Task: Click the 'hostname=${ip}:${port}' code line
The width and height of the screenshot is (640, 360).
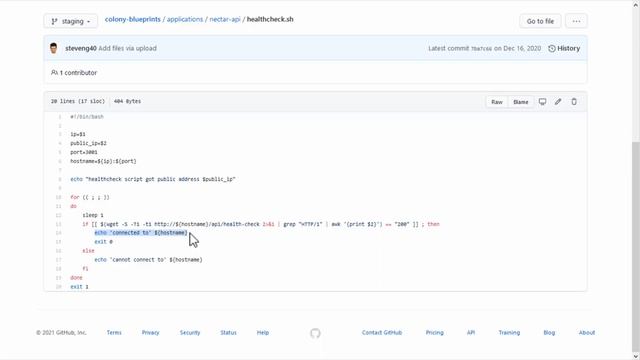Action: pyautogui.click(x=103, y=161)
